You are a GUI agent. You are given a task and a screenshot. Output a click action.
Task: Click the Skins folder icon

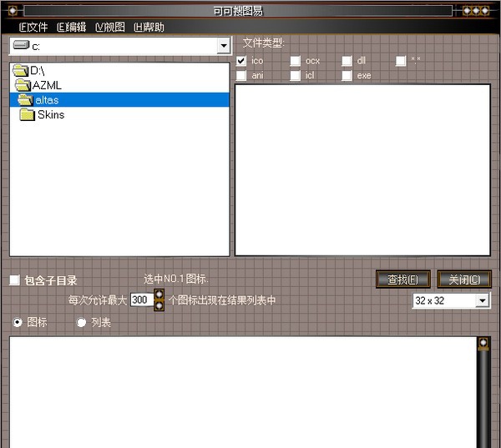pyautogui.click(x=28, y=114)
